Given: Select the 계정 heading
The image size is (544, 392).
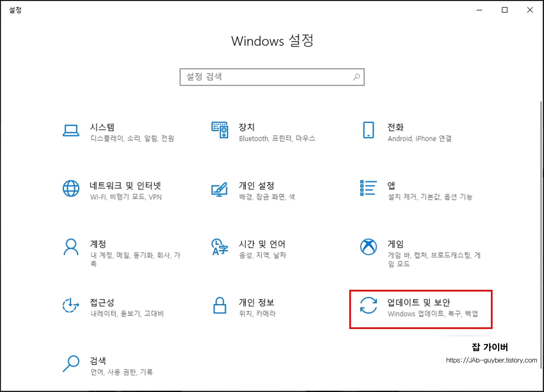Looking at the screenshot, I should tap(98, 244).
